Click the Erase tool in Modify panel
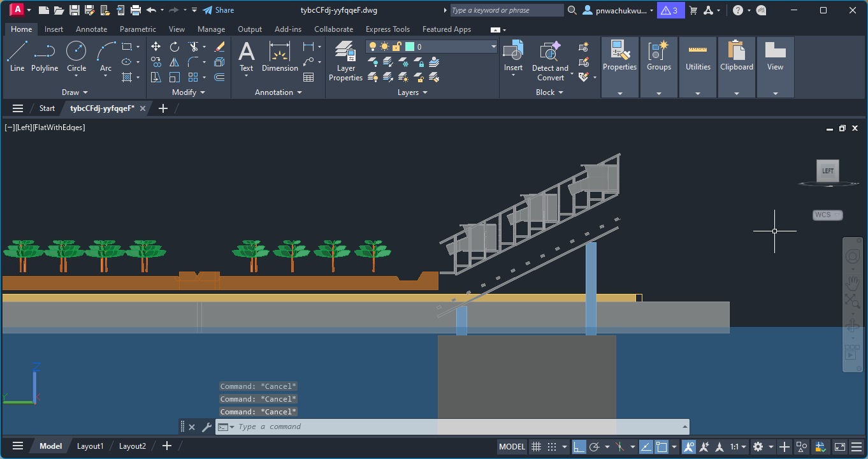868x459 pixels. (x=219, y=47)
